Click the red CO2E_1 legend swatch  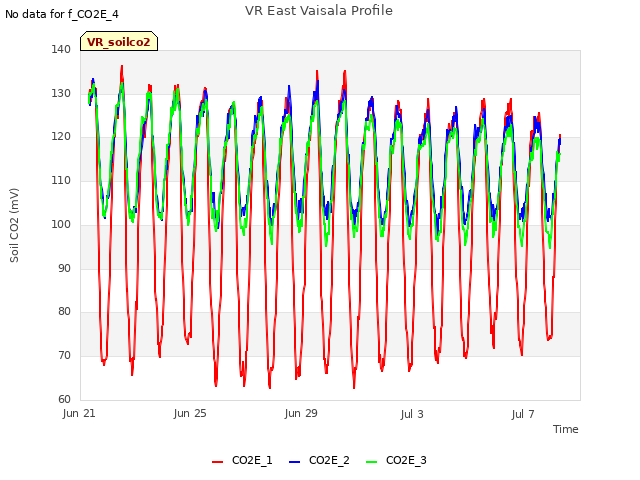pyautogui.click(x=218, y=462)
